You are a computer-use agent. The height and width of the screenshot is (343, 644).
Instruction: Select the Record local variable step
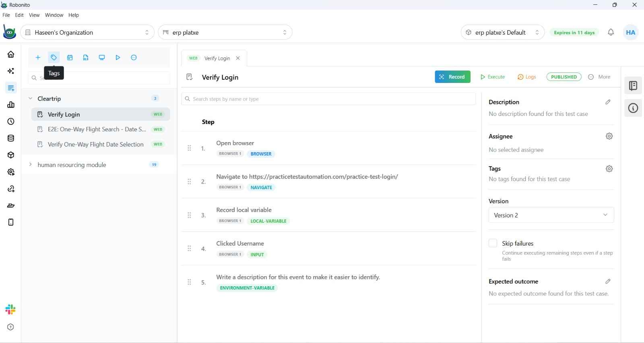click(328, 215)
